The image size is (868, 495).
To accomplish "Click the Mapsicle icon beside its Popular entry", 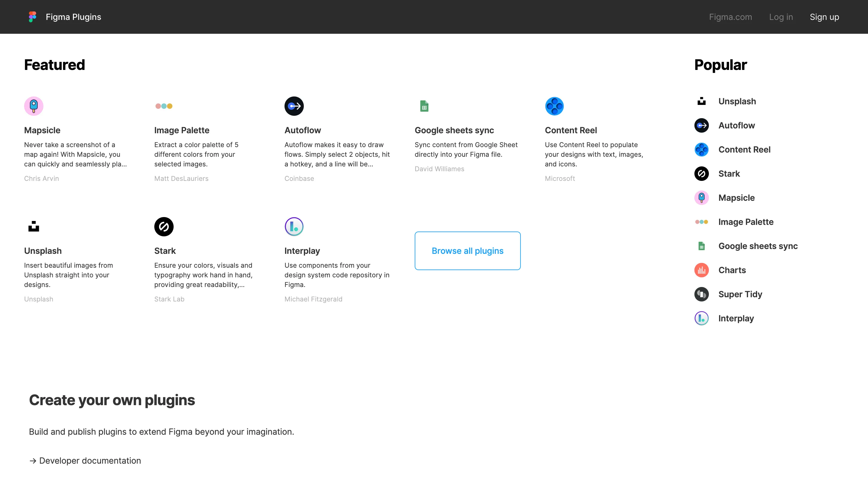I will coord(701,197).
